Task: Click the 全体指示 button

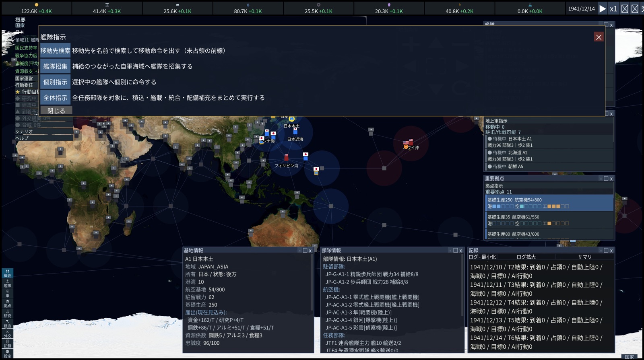Action: [x=55, y=98]
